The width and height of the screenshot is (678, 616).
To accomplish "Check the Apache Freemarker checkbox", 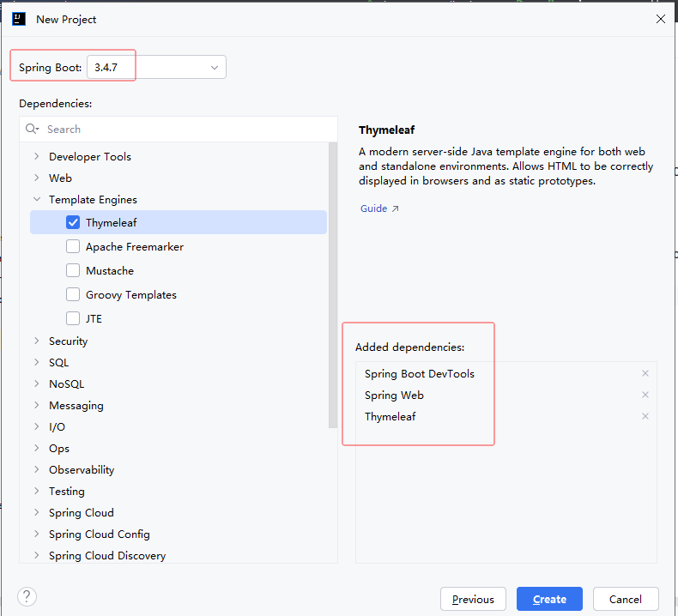I will 73,246.
